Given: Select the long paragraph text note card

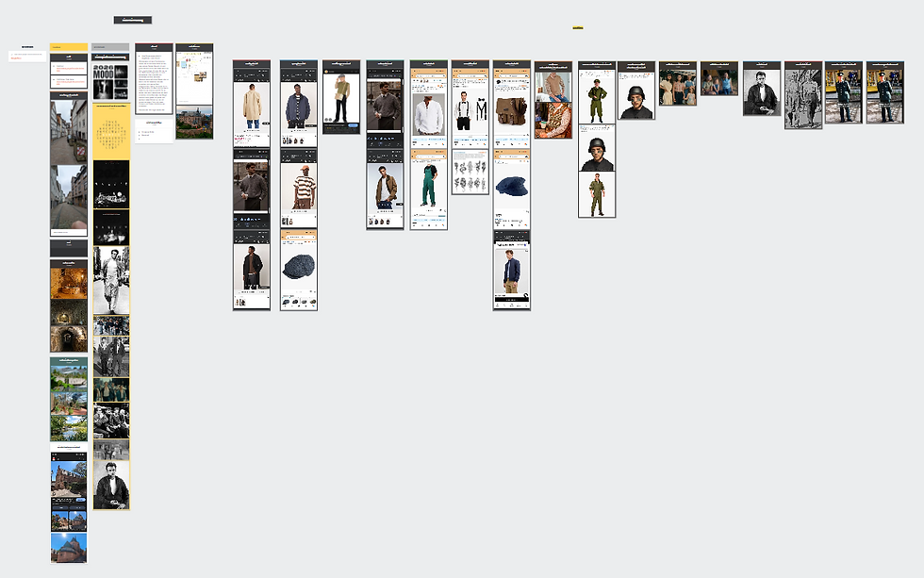Looking at the screenshot, I should [154, 78].
